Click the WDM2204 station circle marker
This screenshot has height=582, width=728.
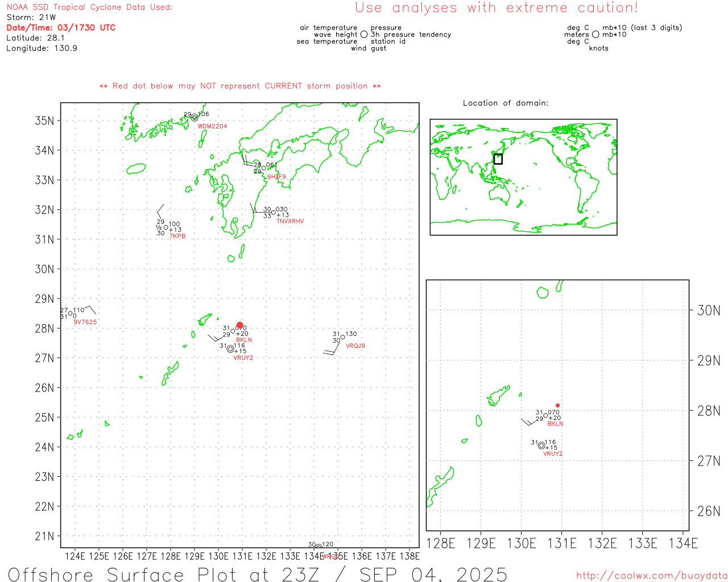[195, 118]
